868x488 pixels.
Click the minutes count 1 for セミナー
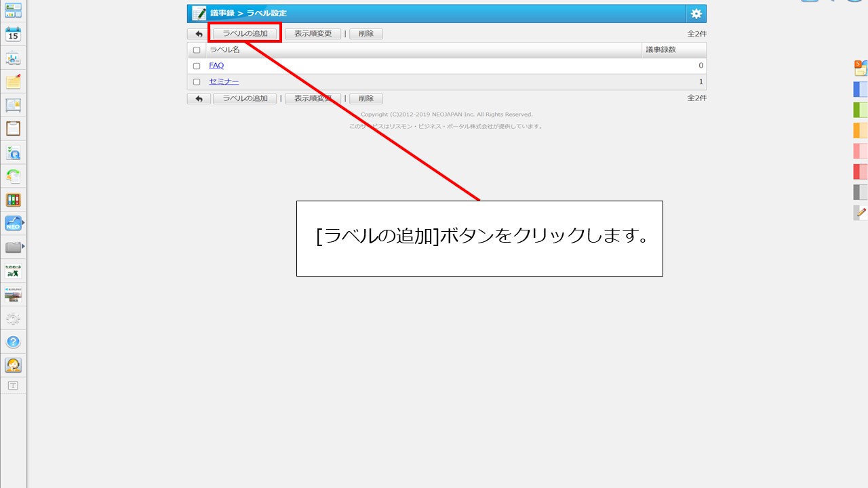(701, 82)
